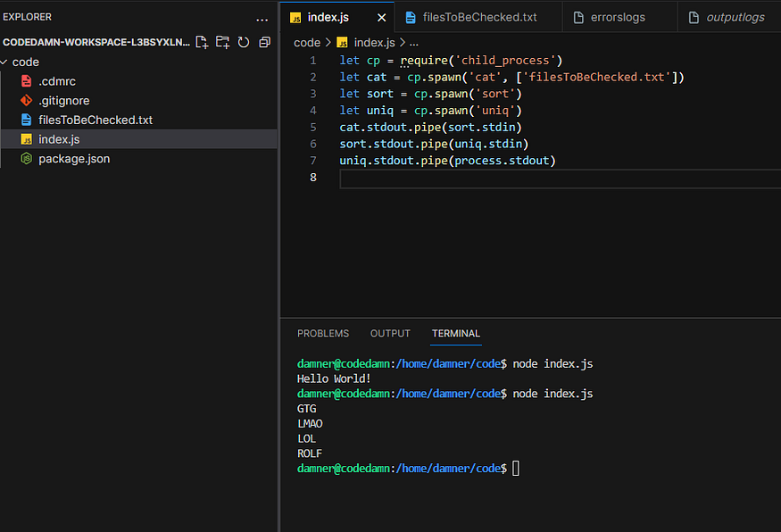Collapse all folders in Explorer
Image resolution: width=781 pixels, height=532 pixels.
pyautogui.click(x=264, y=42)
